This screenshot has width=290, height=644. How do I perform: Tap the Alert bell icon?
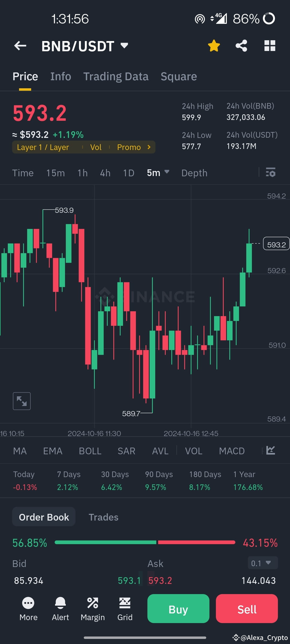coord(60,609)
